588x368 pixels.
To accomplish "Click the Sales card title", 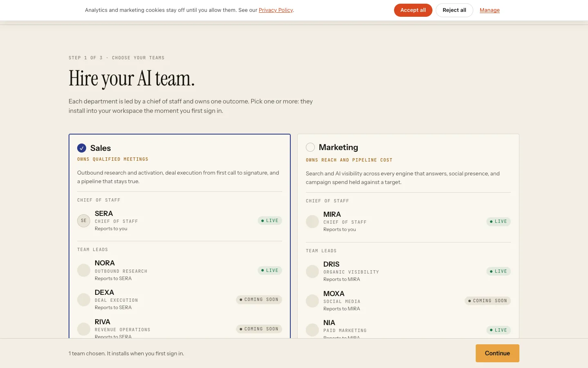I will pyautogui.click(x=100, y=148).
